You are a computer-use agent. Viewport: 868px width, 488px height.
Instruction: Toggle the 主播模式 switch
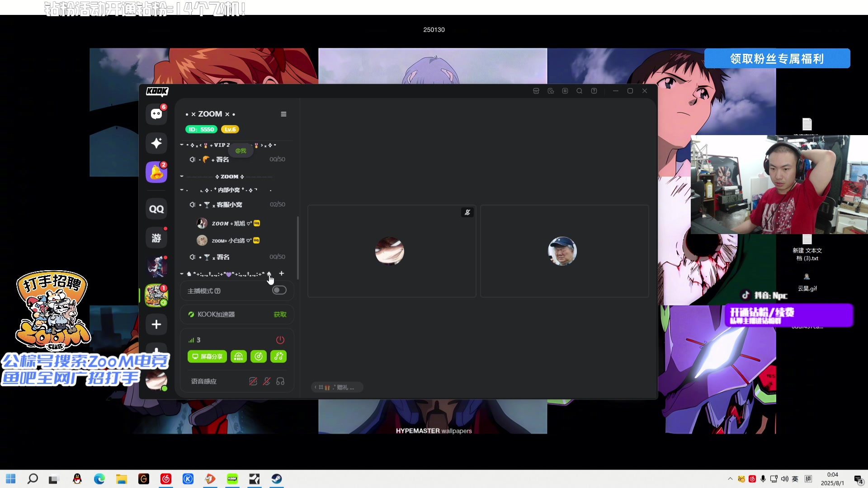[279, 290]
